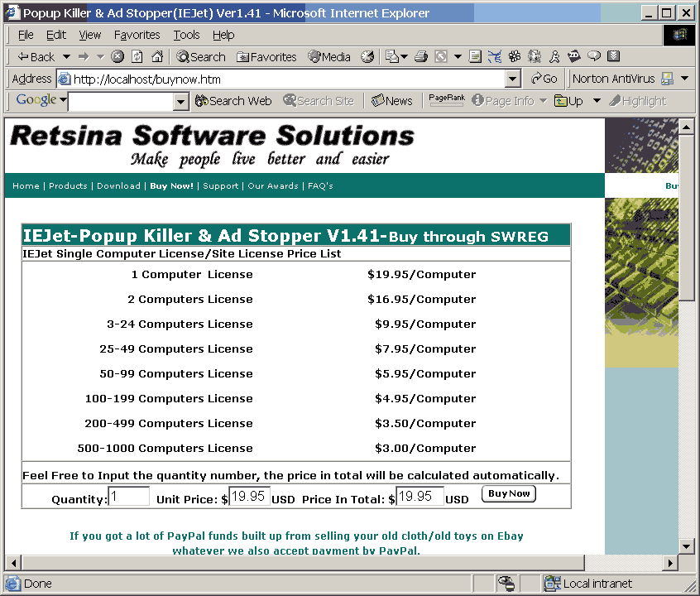Click the status bar privacy eye icon
Viewport: 700px width, 596px height.
click(506, 584)
